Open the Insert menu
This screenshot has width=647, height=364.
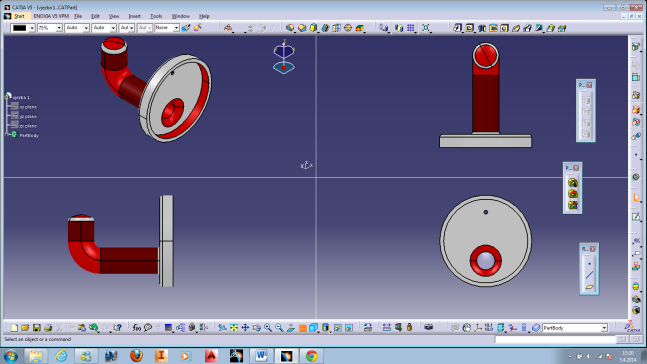(135, 16)
